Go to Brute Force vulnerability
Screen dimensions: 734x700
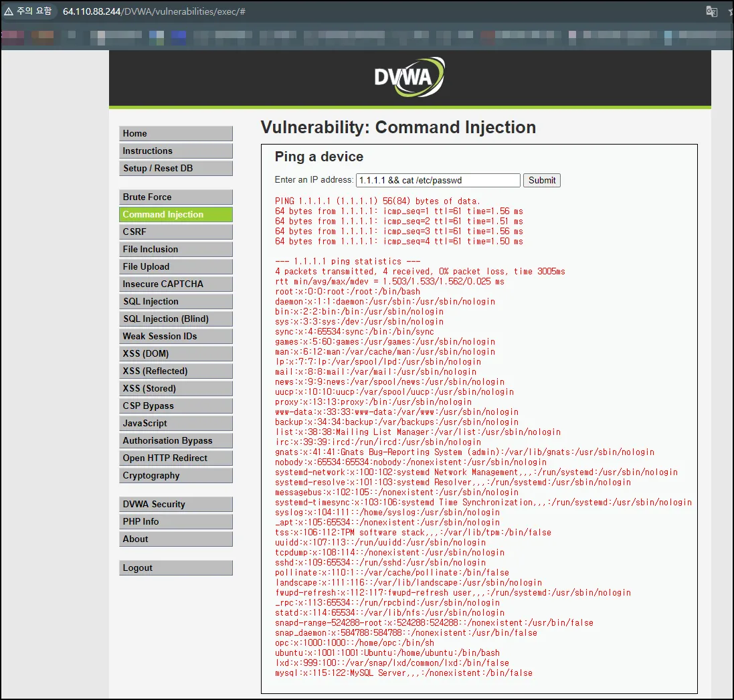(175, 197)
